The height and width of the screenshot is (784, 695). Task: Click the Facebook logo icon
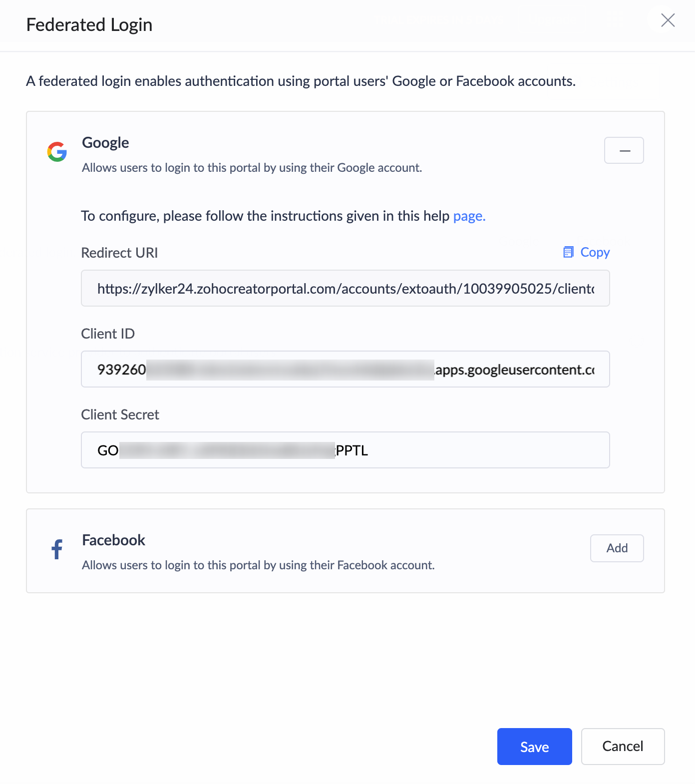click(57, 549)
